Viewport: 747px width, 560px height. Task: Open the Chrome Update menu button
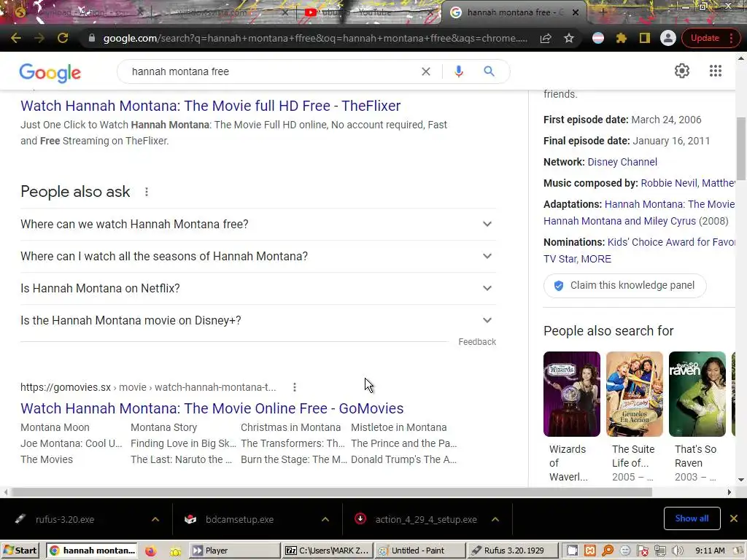711,38
